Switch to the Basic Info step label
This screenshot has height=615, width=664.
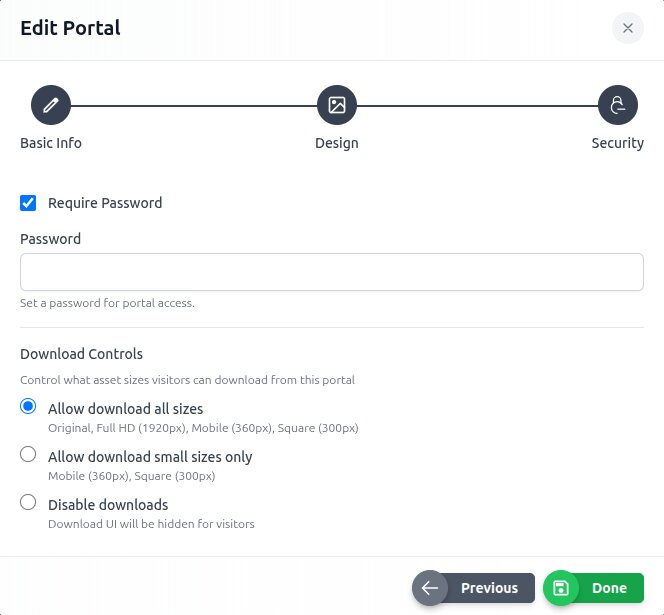coord(51,143)
